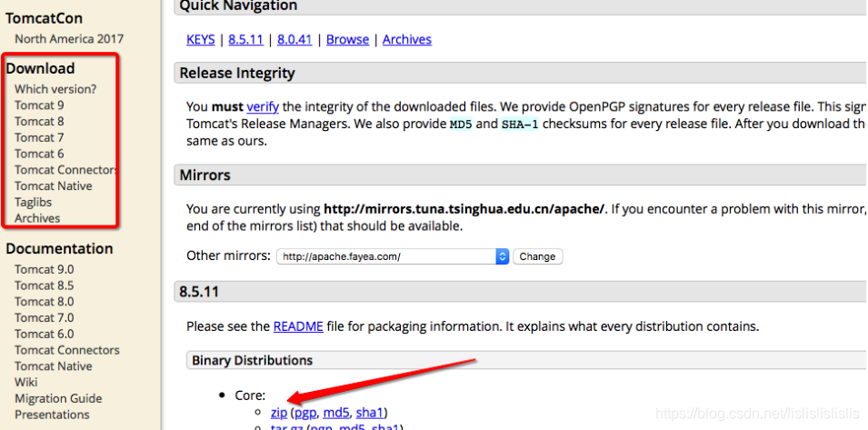Image resolution: width=868 pixels, height=430 pixels.
Task: Open the Browse link in Quick Navigation
Action: (347, 39)
